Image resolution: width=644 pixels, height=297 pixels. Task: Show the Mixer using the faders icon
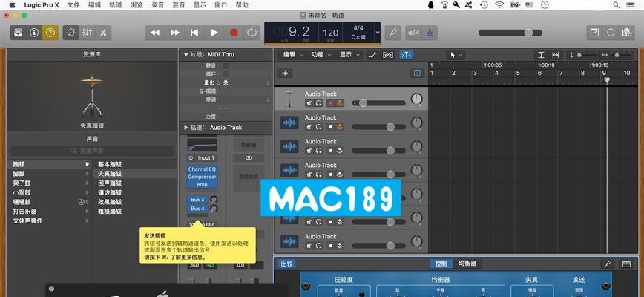click(x=87, y=33)
